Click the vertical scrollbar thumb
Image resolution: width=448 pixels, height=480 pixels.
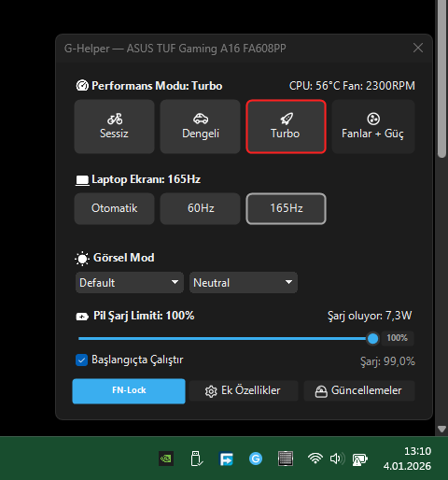(441, 78)
